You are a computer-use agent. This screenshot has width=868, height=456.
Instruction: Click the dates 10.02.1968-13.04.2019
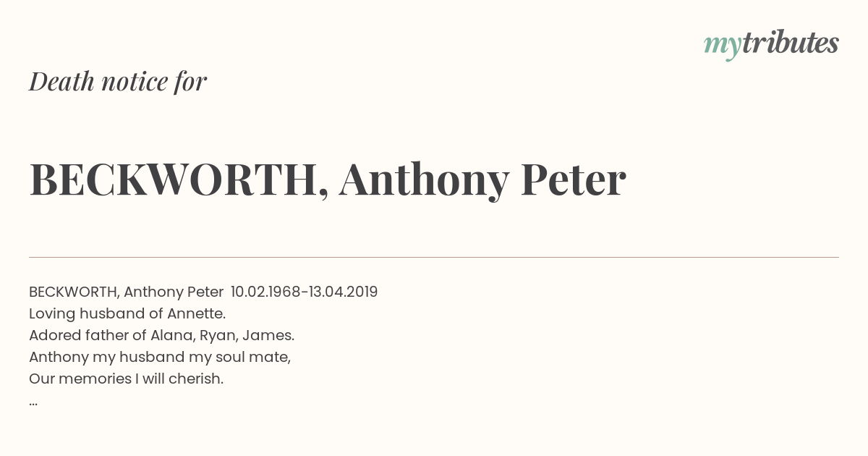tap(304, 292)
